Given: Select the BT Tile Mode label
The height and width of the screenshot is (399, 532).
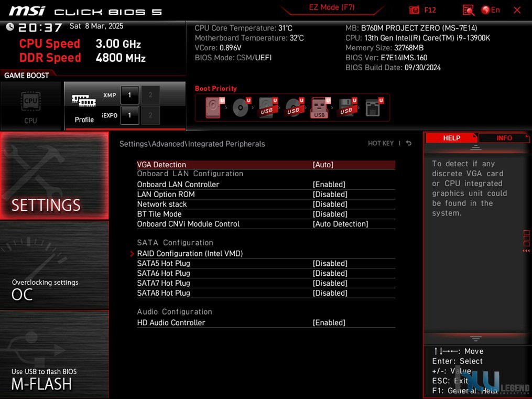Looking at the screenshot, I should tap(159, 214).
